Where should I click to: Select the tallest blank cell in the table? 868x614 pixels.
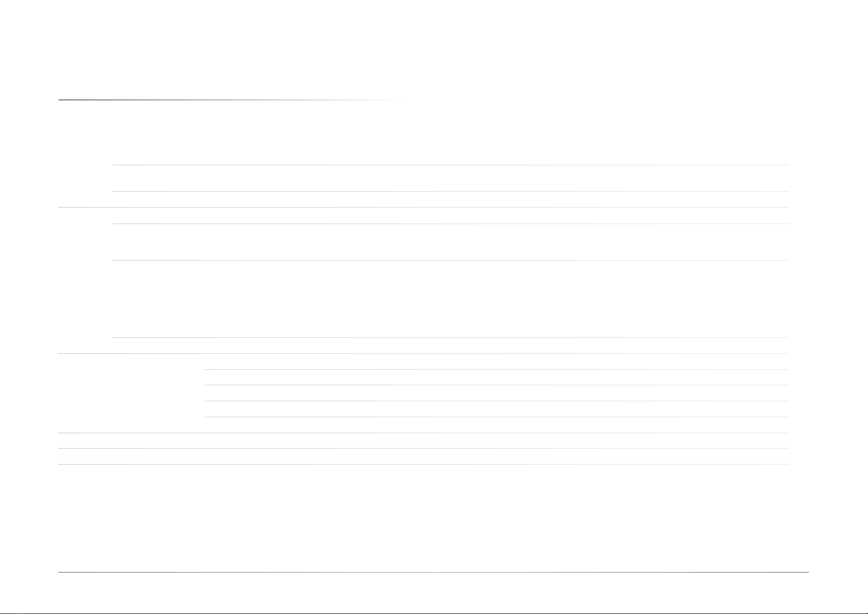(451, 299)
